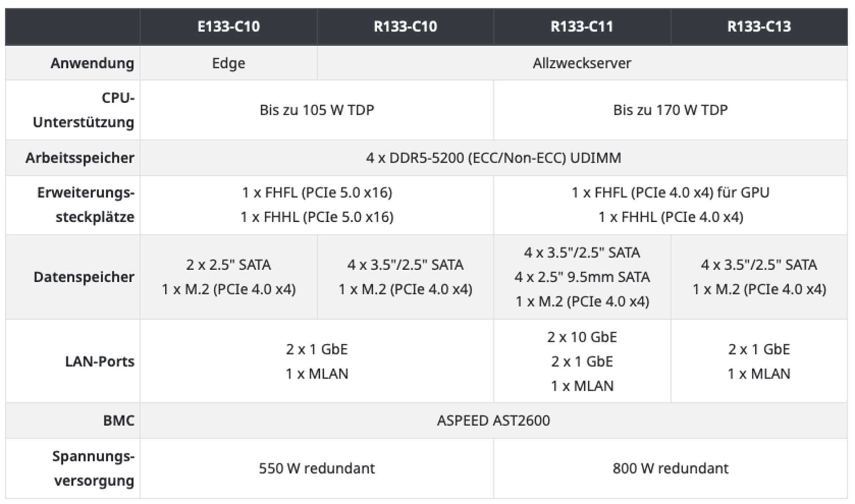Click the 800 W redundant cell

(x=670, y=468)
